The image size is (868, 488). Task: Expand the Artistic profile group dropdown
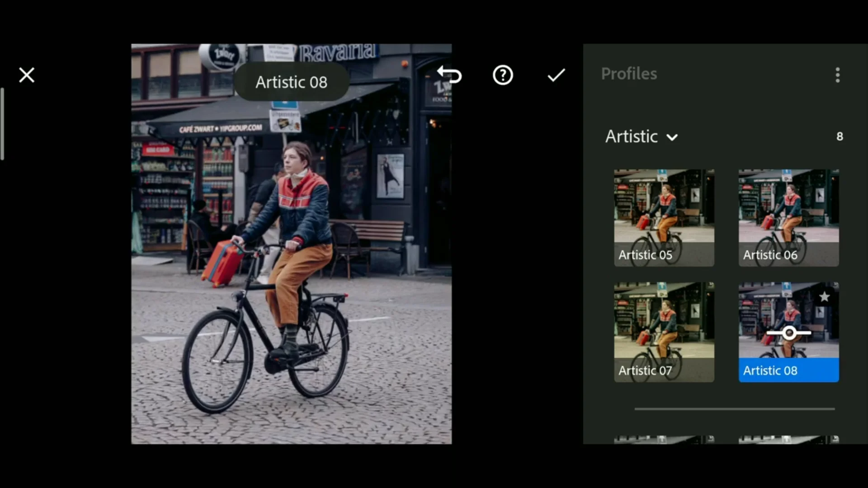click(x=642, y=136)
